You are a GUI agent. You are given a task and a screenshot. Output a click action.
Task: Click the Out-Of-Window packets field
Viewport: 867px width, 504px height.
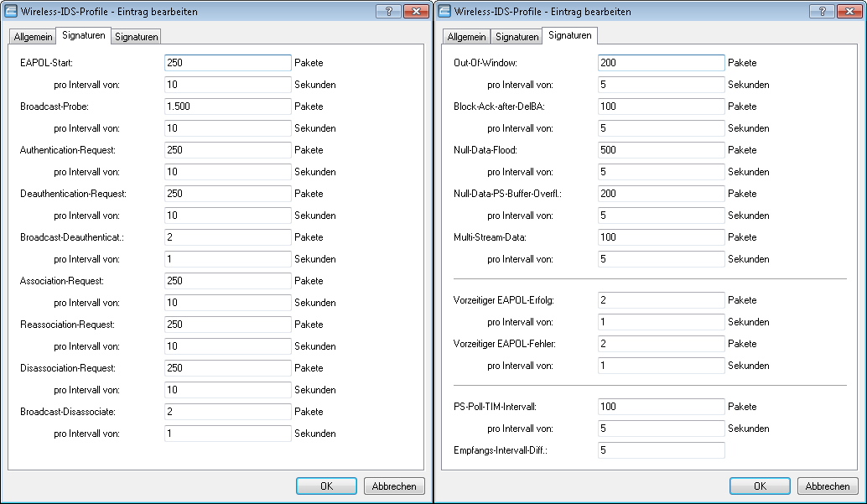click(x=661, y=63)
